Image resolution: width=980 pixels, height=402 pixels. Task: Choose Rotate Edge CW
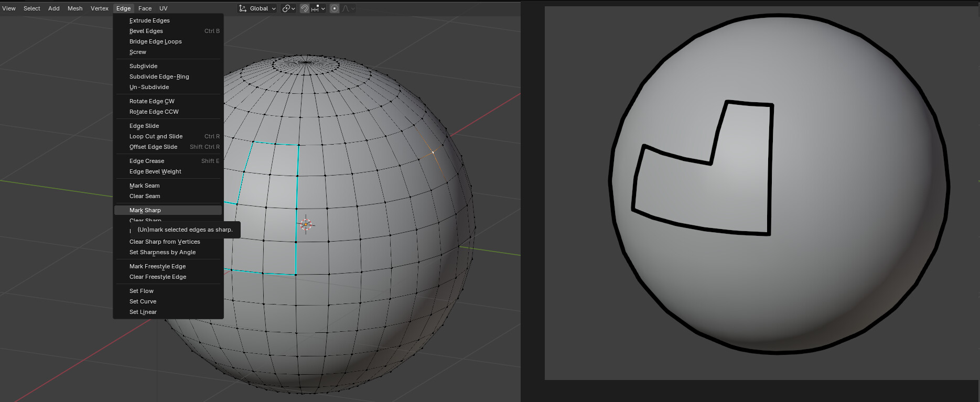168,101
